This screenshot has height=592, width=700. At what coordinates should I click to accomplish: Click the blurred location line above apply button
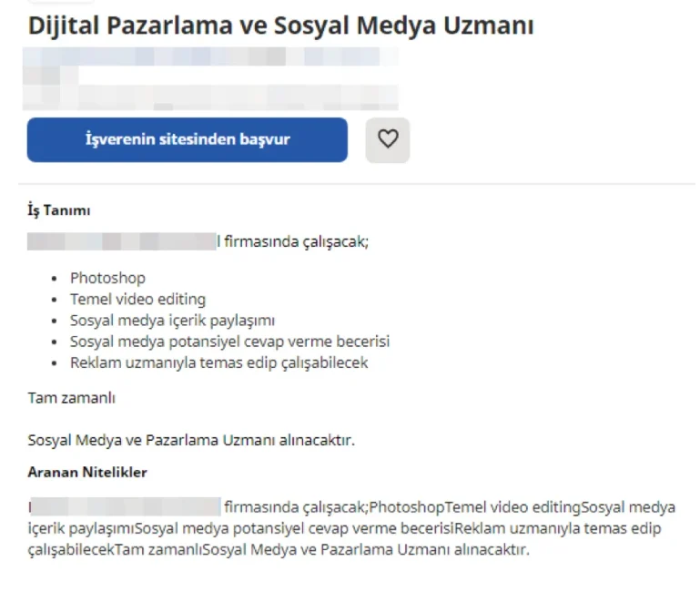coord(210,96)
